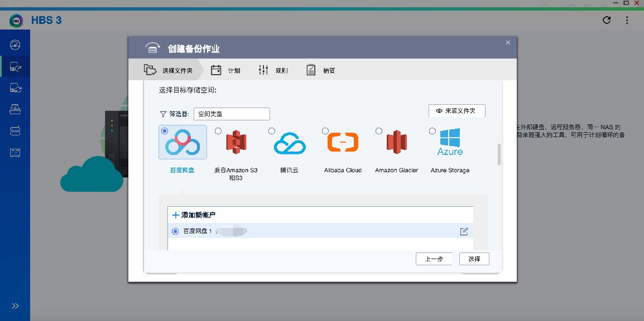The height and width of the screenshot is (321, 644).
Task: Click the filter funnel icon
Action: 162,114
